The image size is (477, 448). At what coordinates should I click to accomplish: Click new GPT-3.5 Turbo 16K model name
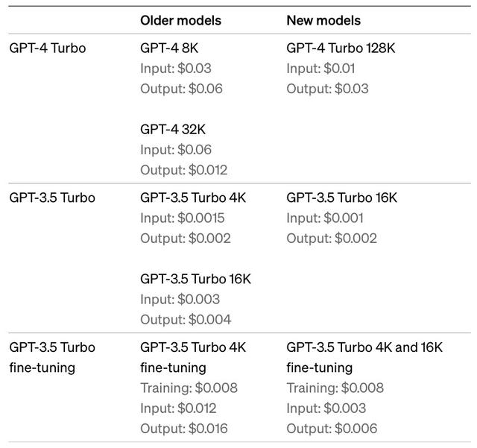click(341, 198)
